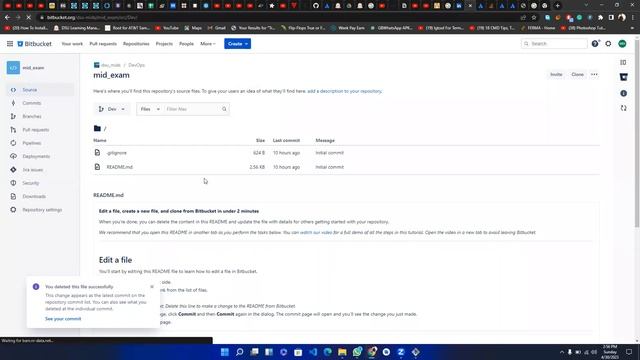Open the help question mark icon

pyautogui.click(x=595, y=44)
